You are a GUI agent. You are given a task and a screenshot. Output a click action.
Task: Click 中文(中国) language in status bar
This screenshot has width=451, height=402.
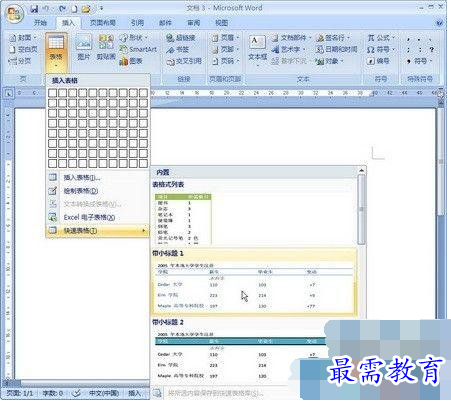coord(104,393)
